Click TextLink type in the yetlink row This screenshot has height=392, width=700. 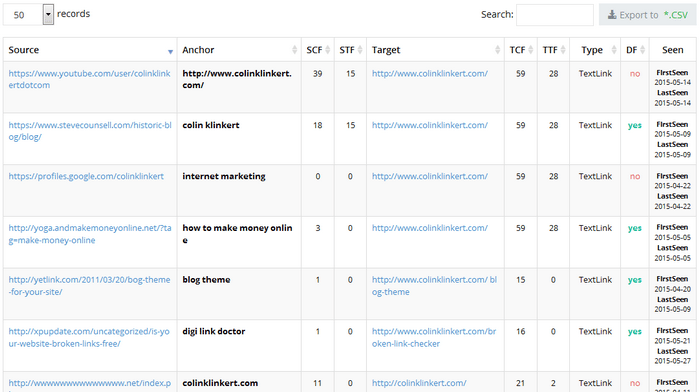tap(595, 280)
